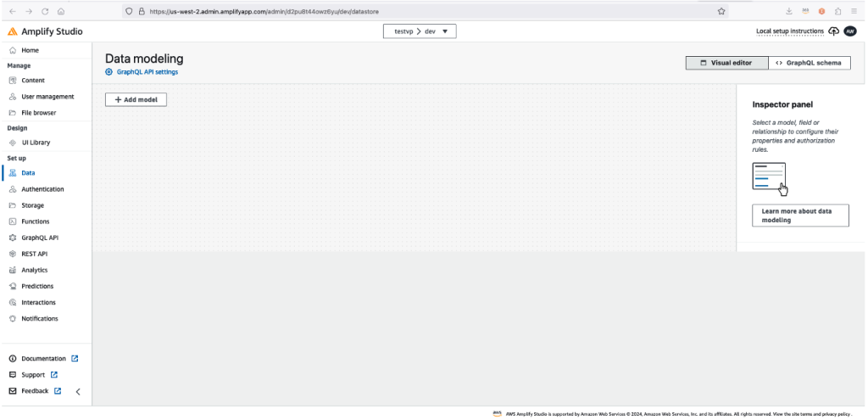Click the browser reload icon
868x420 pixels.
point(46,11)
